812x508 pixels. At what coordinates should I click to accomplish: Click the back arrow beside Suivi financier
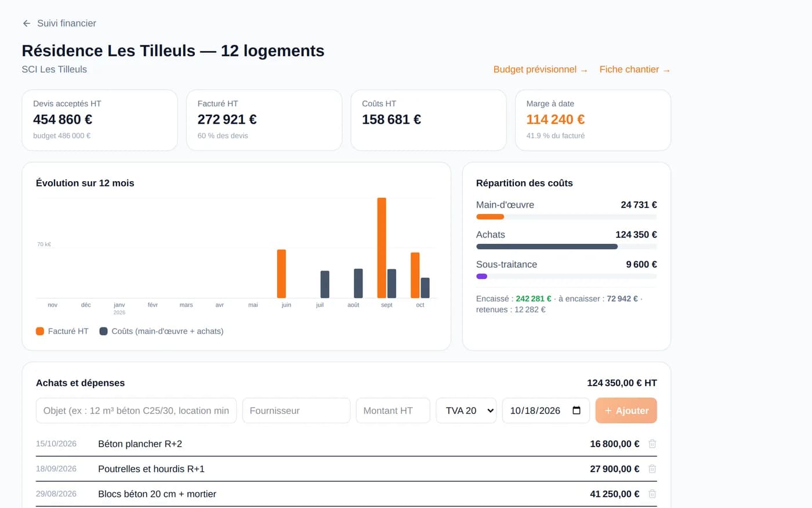coord(27,23)
